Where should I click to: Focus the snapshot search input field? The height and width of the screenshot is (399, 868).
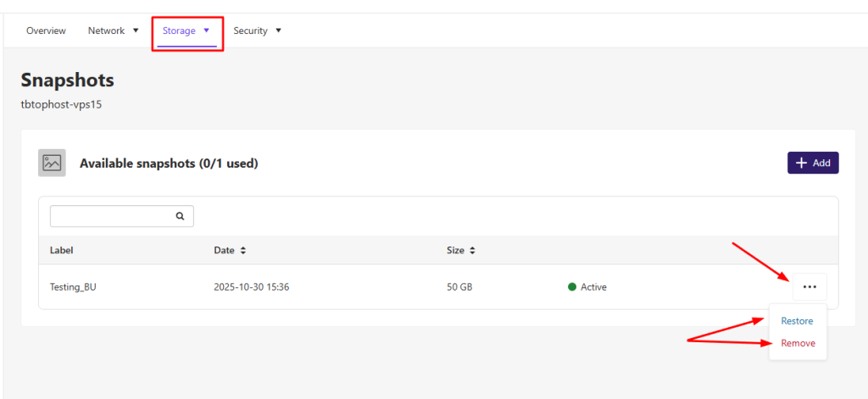click(110, 216)
